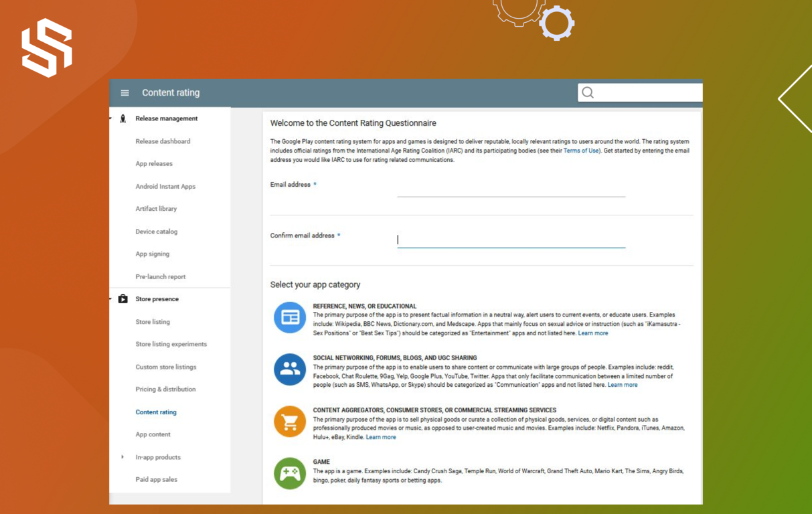The image size is (812, 514).
Task: Open App releases page
Action: point(154,164)
